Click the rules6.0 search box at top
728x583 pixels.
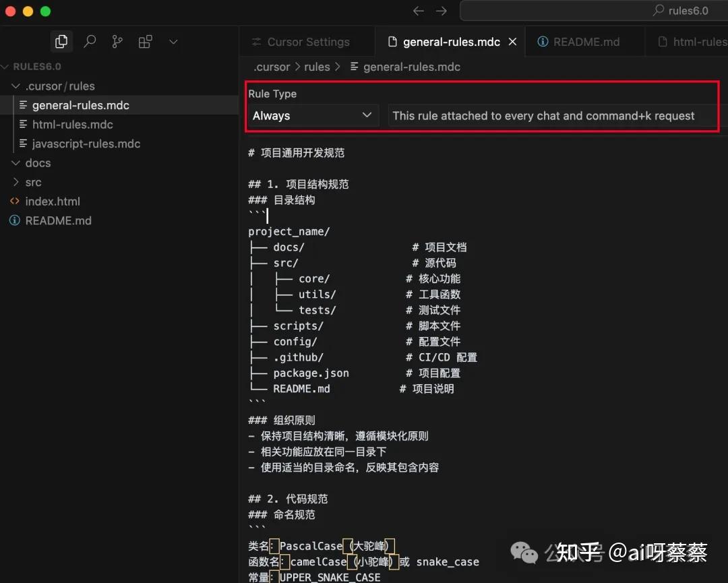tap(593, 11)
